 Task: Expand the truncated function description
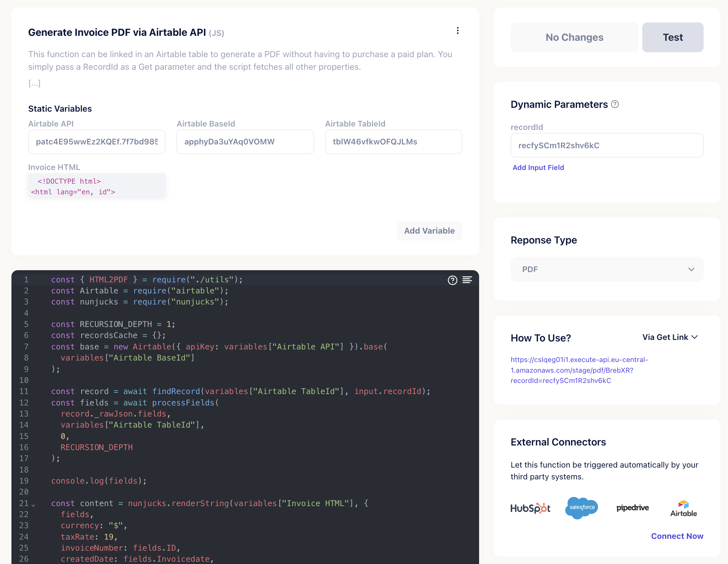34,83
